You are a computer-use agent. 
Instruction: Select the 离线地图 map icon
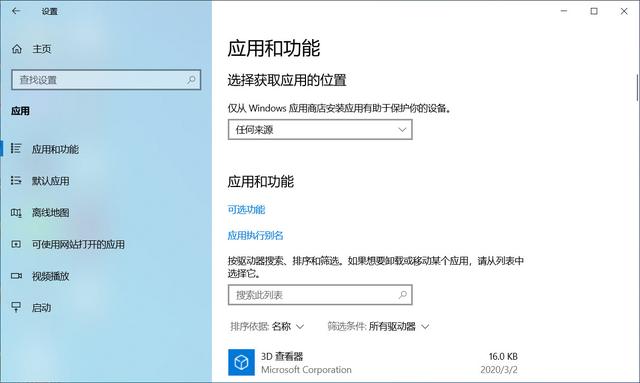pyautogui.click(x=16, y=212)
